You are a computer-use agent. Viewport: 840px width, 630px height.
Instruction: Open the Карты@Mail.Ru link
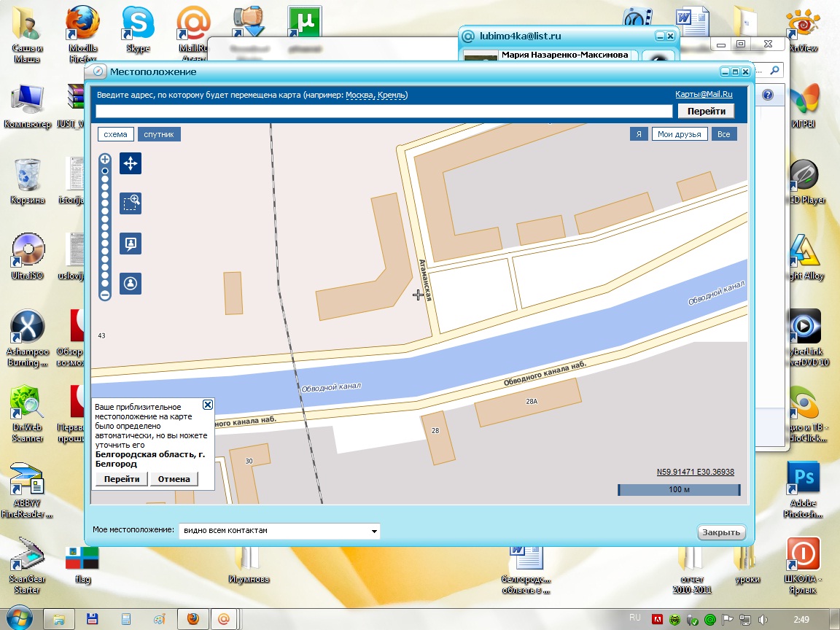coord(704,94)
